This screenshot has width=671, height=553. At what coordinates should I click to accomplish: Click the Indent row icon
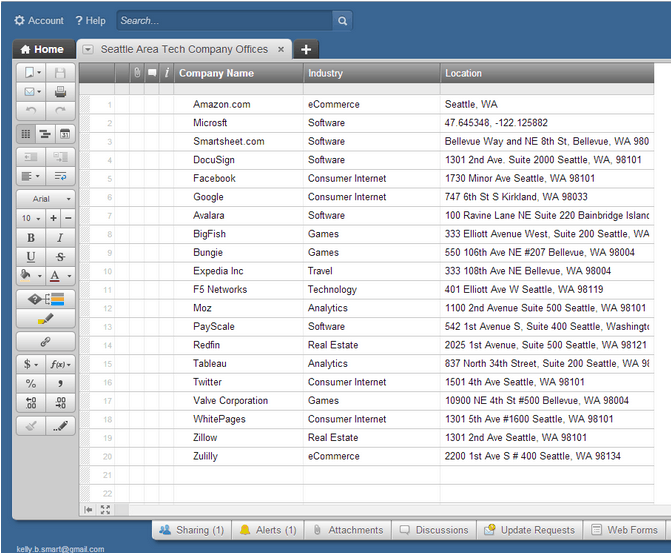point(60,157)
